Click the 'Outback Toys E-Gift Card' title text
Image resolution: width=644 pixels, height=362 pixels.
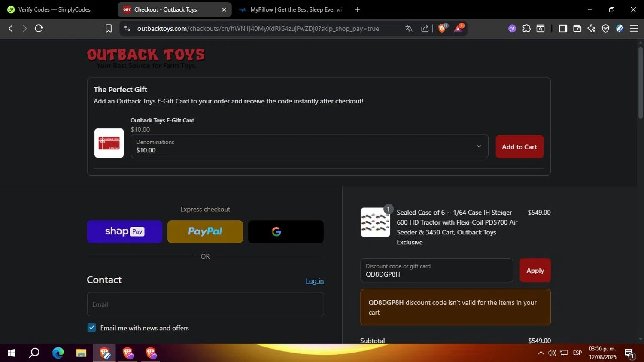pos(162,120)
